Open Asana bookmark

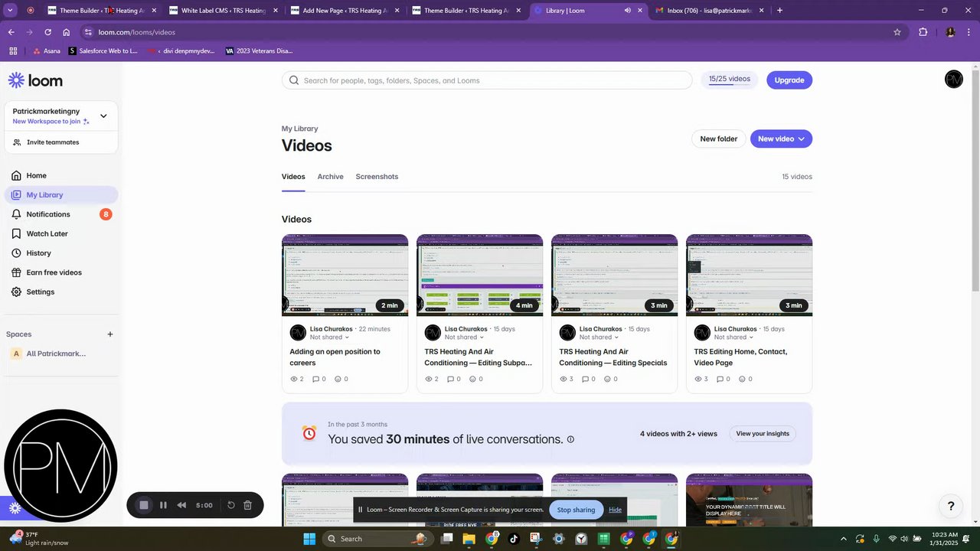coord(46,51)
